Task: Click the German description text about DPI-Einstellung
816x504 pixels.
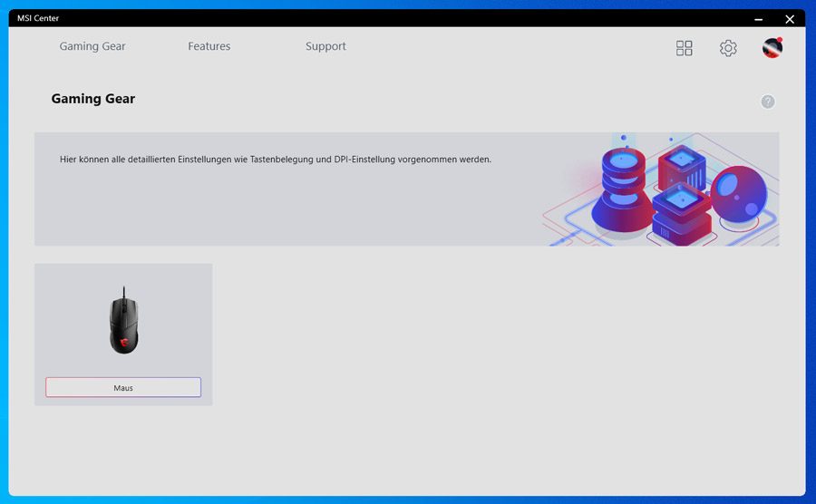Action: [276, 160]
